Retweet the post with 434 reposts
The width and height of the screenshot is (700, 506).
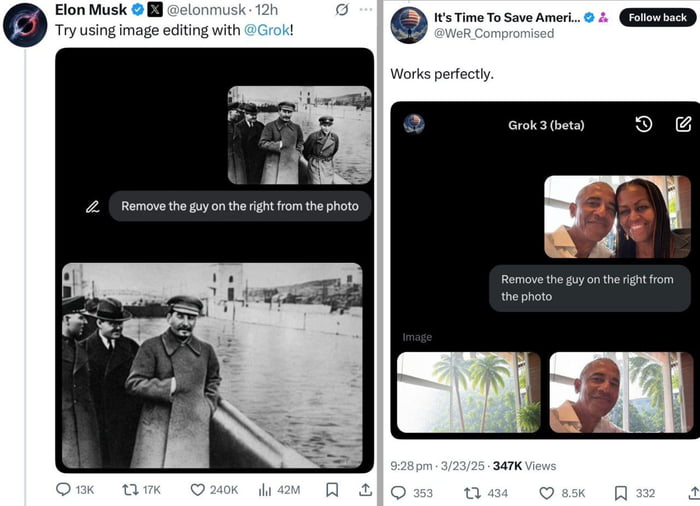pyautogui.click(x=472, y=493)
